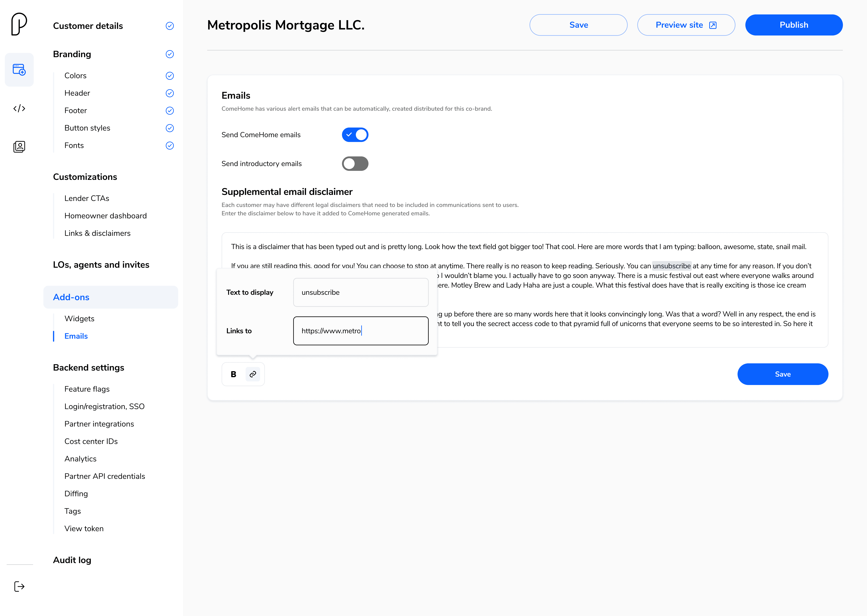The height and width of the screenshot is (616, 867).
Task: Open the Widgets menu item
Action: 79,319
